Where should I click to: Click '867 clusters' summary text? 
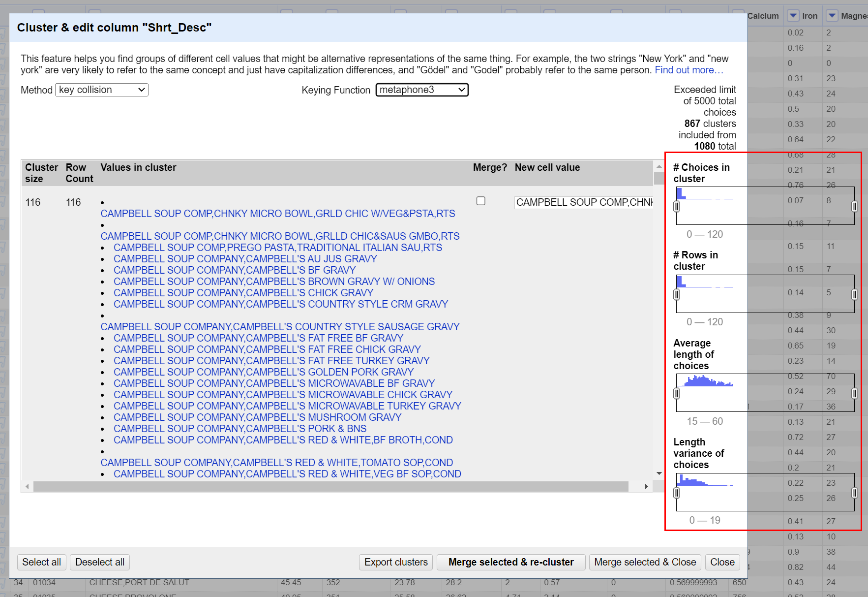tap(710, 124)
